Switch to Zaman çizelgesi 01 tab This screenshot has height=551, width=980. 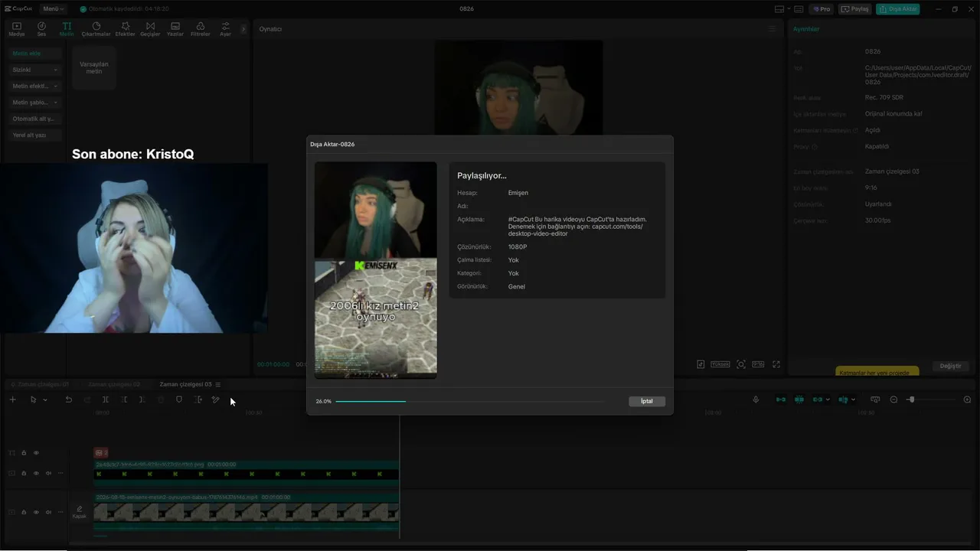[43, 384]
